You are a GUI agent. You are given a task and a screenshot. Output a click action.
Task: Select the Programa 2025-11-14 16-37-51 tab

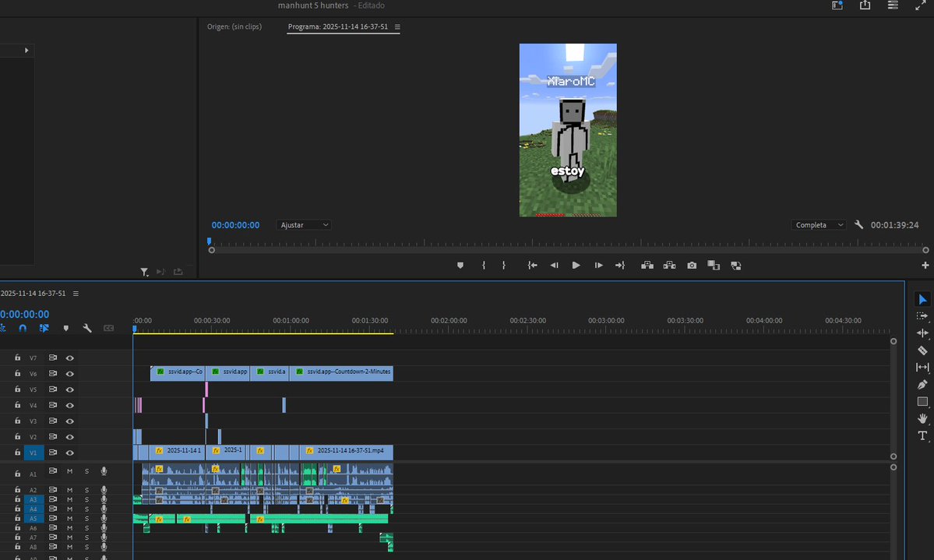(339, 26)
